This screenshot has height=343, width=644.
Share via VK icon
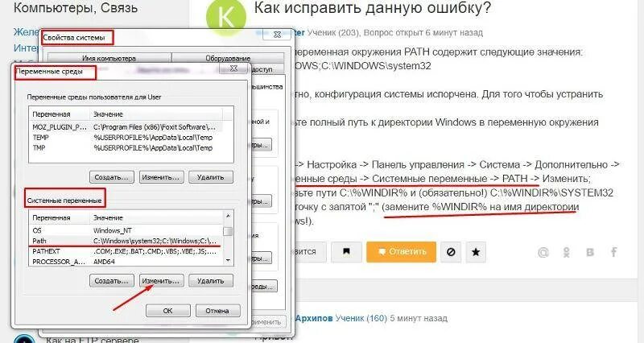pyautogui.click(x=590, y=252)
